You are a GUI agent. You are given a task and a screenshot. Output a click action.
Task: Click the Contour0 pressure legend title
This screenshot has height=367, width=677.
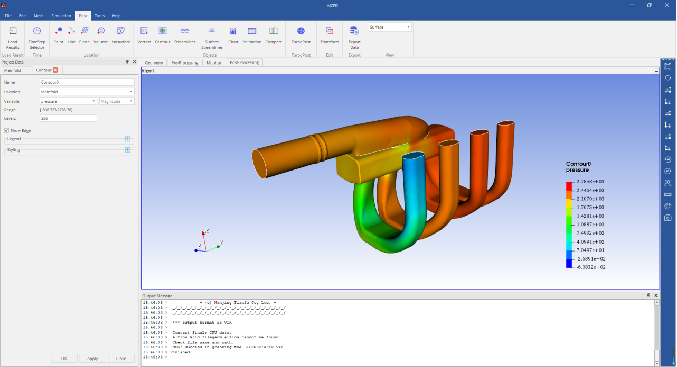click(578, 167)
